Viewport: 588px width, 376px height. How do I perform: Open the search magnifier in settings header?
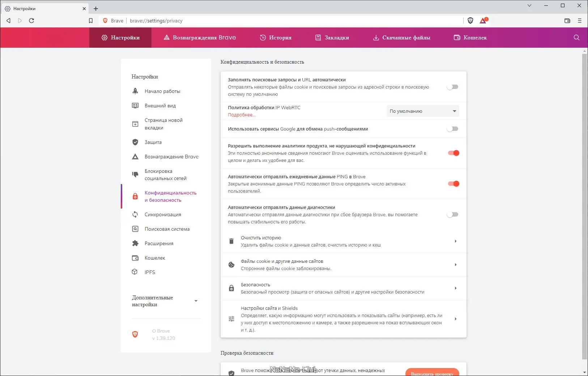[575, 37]
